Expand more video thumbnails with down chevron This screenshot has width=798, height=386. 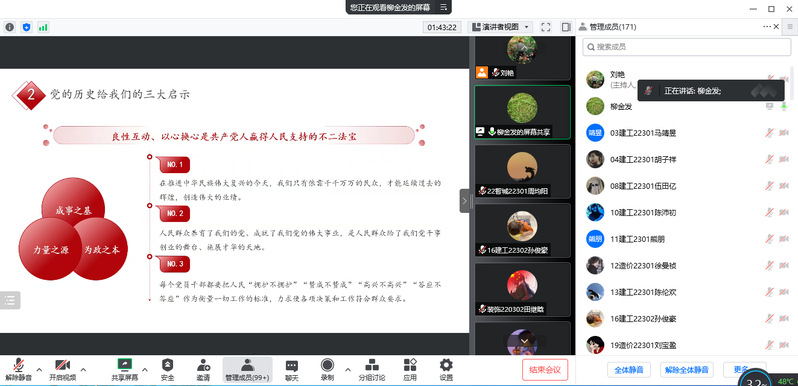tap(525, 340)
